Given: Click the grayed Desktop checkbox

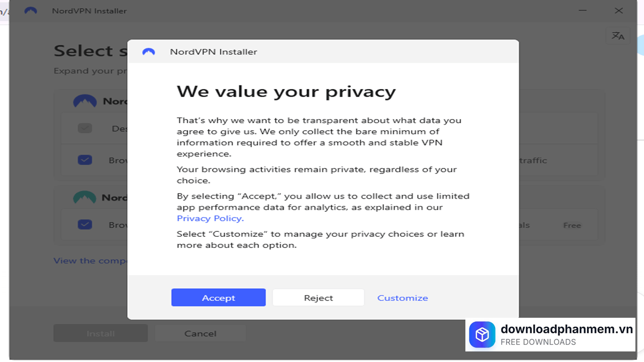Looking at the screenshot, I should [85, 128].
